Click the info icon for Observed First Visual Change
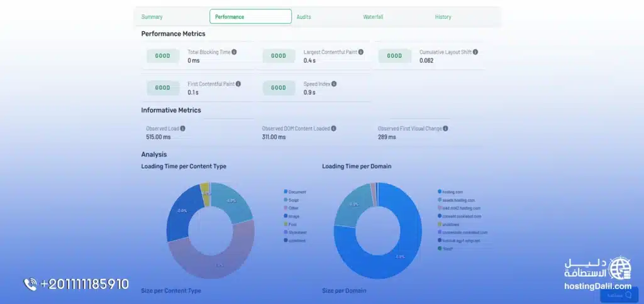 tap(445, 128)
